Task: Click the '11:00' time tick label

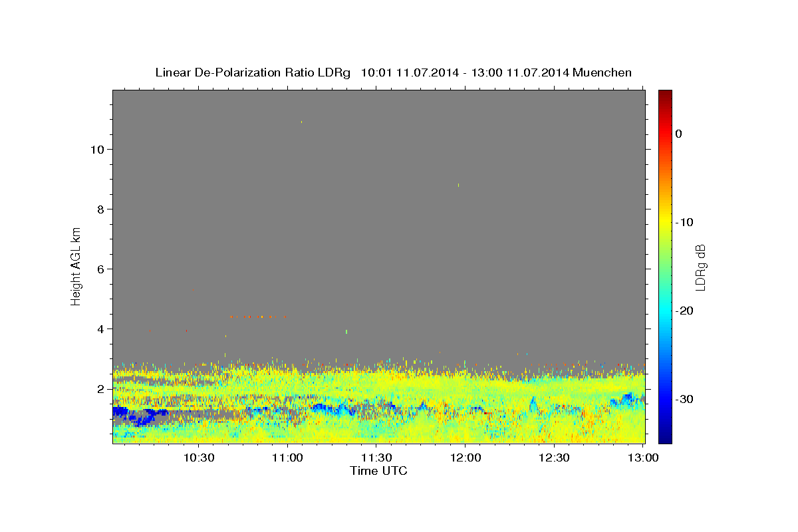Action: pyautogui.click(x=287, y=458)
